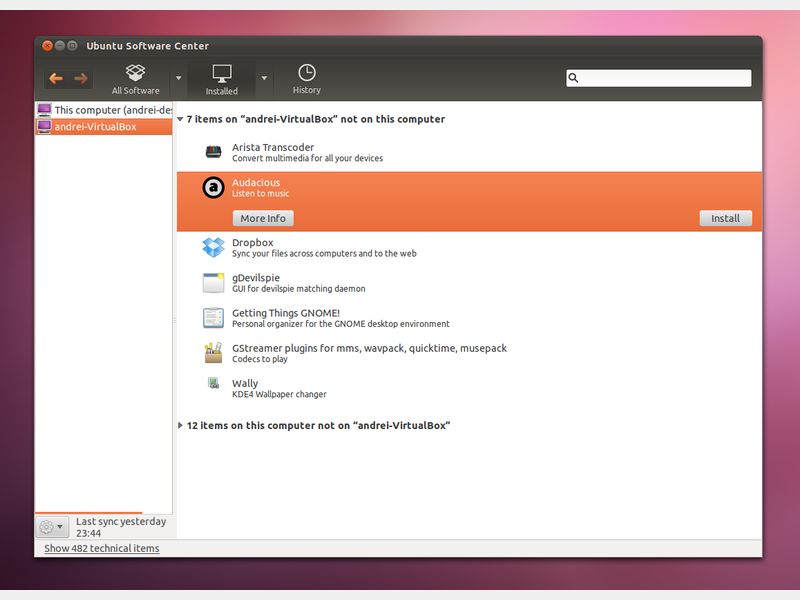Select the GStreamer plugins entry title
The image size is (800, 600).
[369, 348]
